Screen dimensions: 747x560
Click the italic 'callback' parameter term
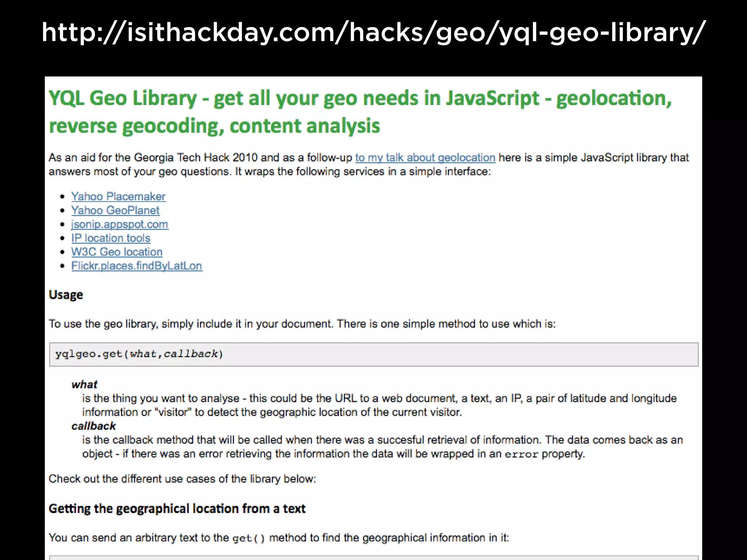pos(94,426)
